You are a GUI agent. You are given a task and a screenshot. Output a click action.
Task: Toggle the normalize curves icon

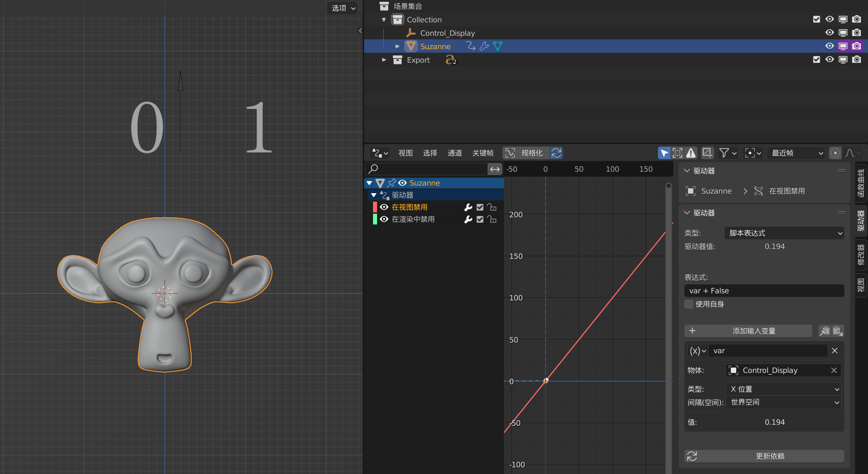(x=510, y=153)
